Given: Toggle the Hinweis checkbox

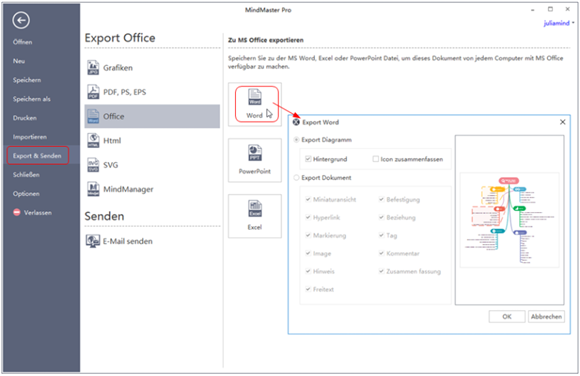Looking at the screenshot, I should (x=308, y=271).
